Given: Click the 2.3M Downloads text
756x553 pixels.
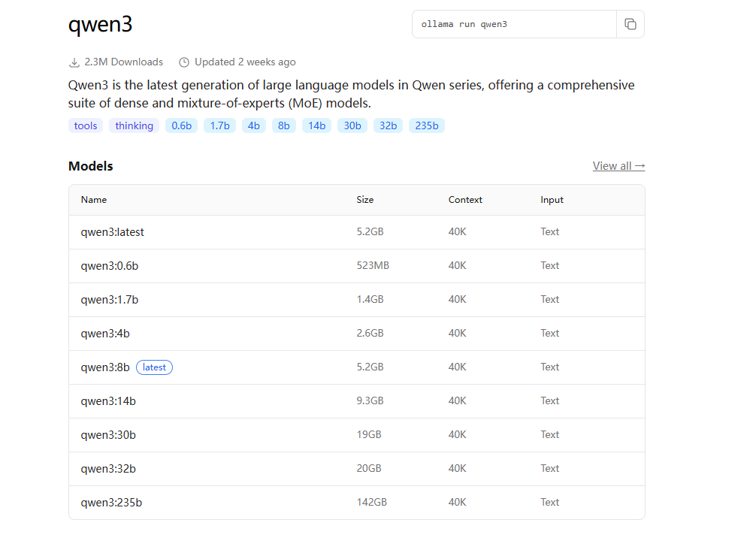Looking at the screenshot, I should click(x=123, y=62).
